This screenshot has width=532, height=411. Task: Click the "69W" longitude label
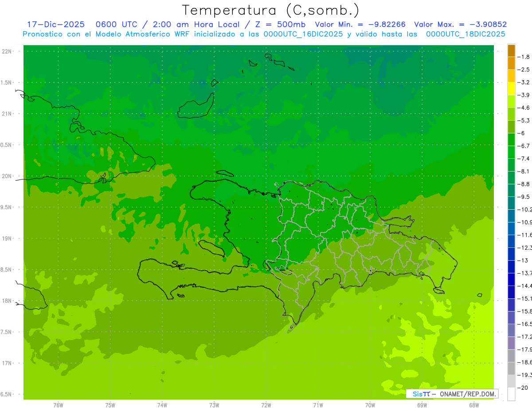(x=422, y=405)
